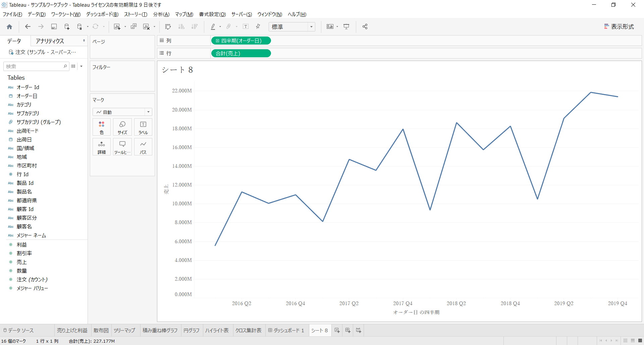Click the search magnifier in the data pane
Screen dimensions: 644x345
(x=65, y=66)
